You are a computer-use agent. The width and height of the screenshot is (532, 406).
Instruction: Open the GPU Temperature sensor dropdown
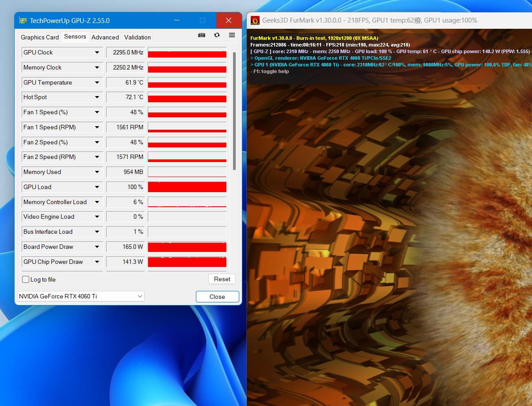(97, 83)
